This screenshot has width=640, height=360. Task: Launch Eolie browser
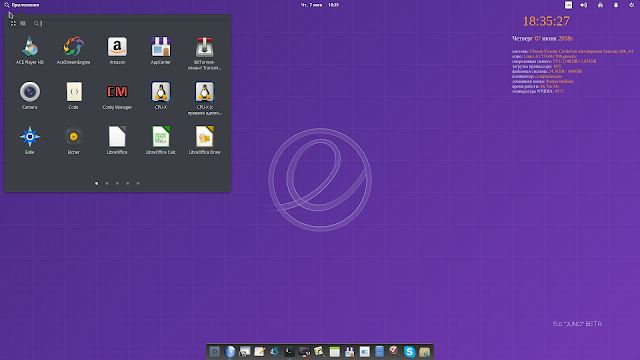coord(30,140)
